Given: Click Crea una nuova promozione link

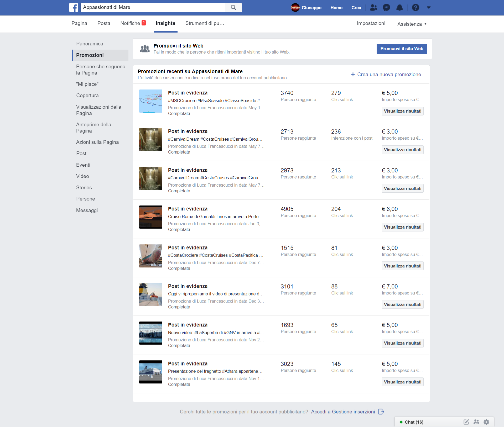Looking at the screenshot, I should pos(389,74).
